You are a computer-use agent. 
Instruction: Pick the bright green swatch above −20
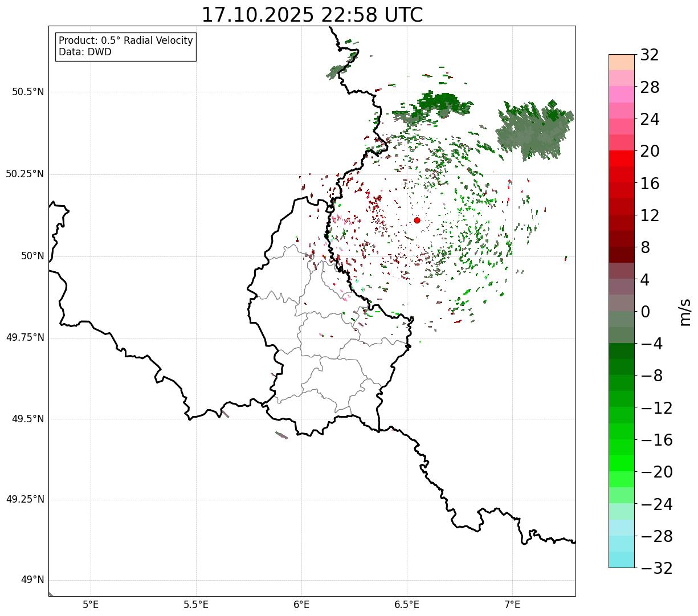click(x=621, y=463)
